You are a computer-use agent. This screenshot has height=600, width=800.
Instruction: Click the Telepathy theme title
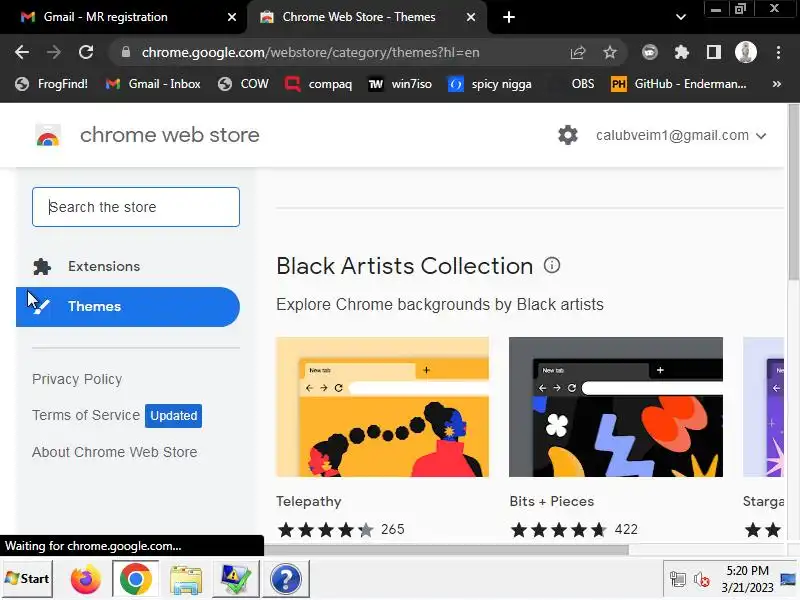tap(309, 502)
